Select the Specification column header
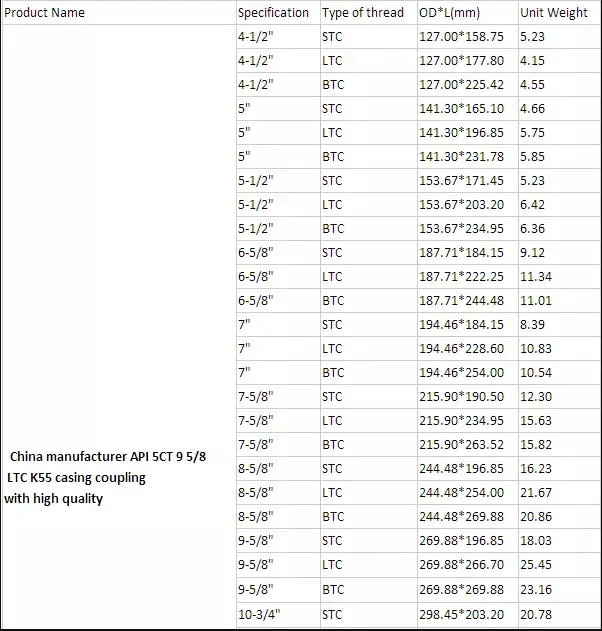 tap(273, 13)
